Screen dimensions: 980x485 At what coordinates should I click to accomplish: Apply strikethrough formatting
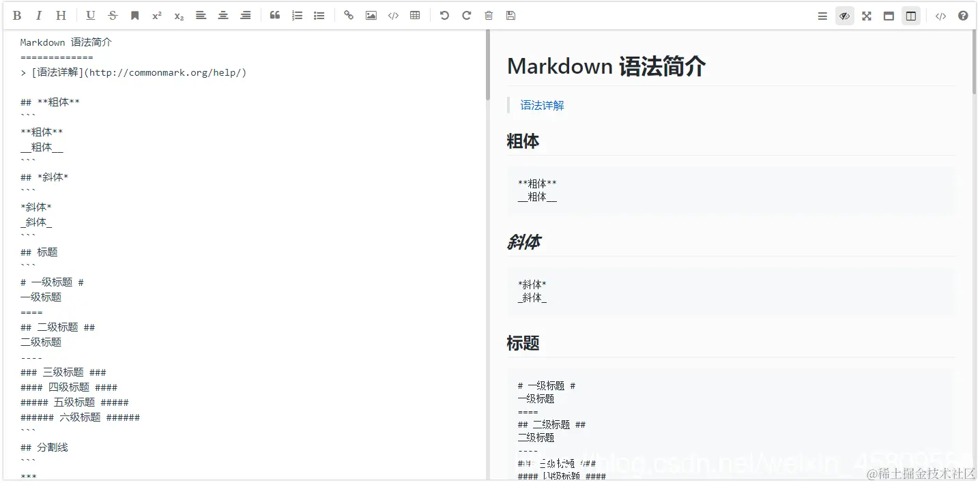click(113, 15)
